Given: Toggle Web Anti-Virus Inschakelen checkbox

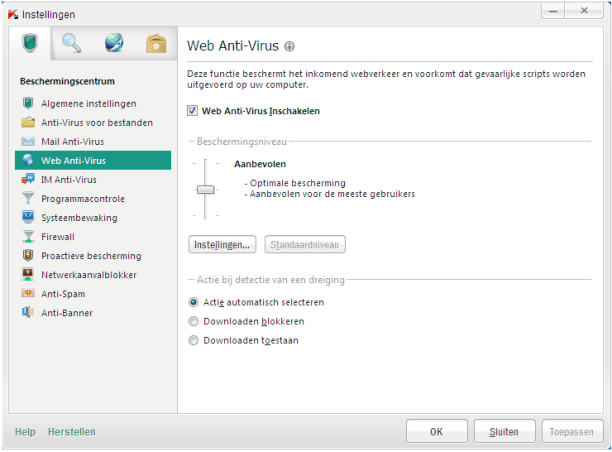Looking at the screenshot, I should coord(193,111).
